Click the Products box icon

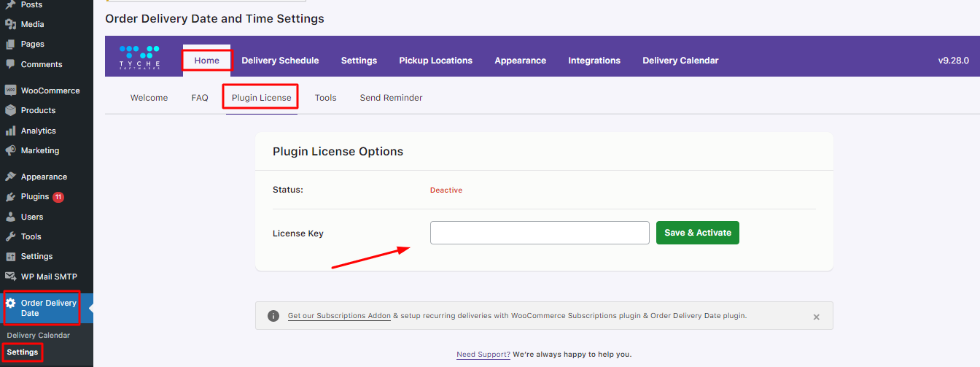click(x=10, y=110)
